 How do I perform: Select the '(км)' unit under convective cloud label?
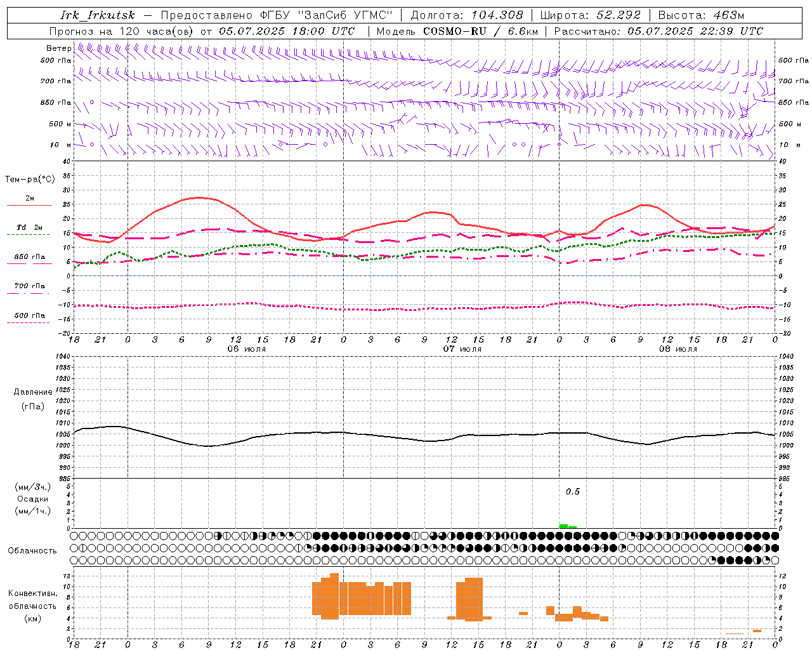(x=33, y=618)
